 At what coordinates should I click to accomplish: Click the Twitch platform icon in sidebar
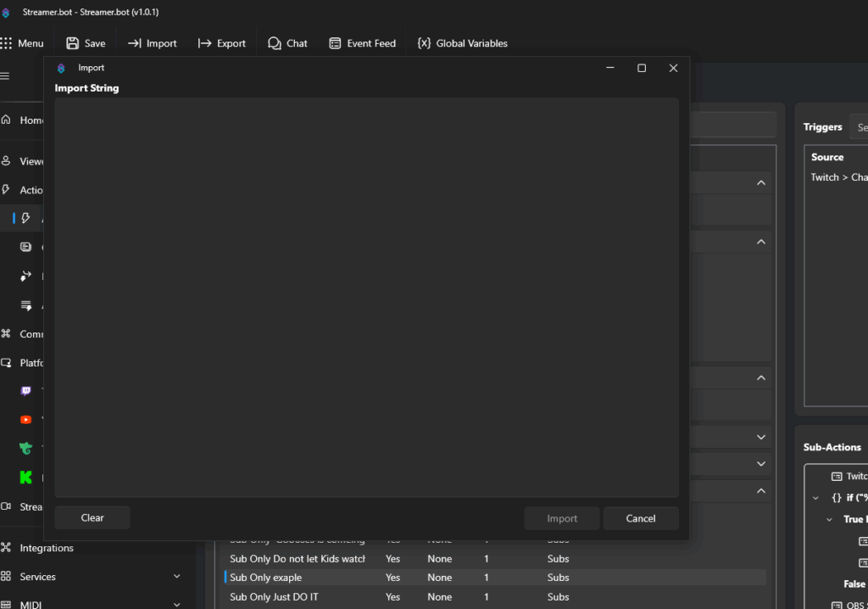[25, 391]
